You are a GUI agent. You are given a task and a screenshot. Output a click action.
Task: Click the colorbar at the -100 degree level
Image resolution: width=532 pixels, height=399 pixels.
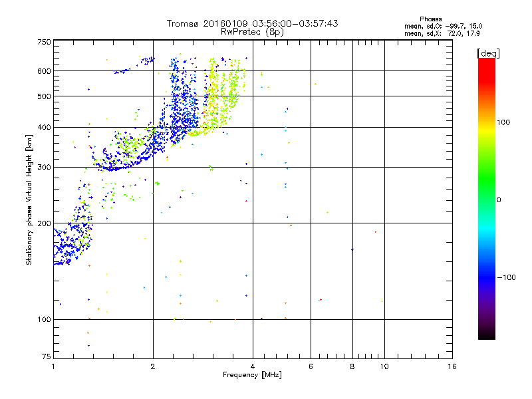(x=487, y=277)
